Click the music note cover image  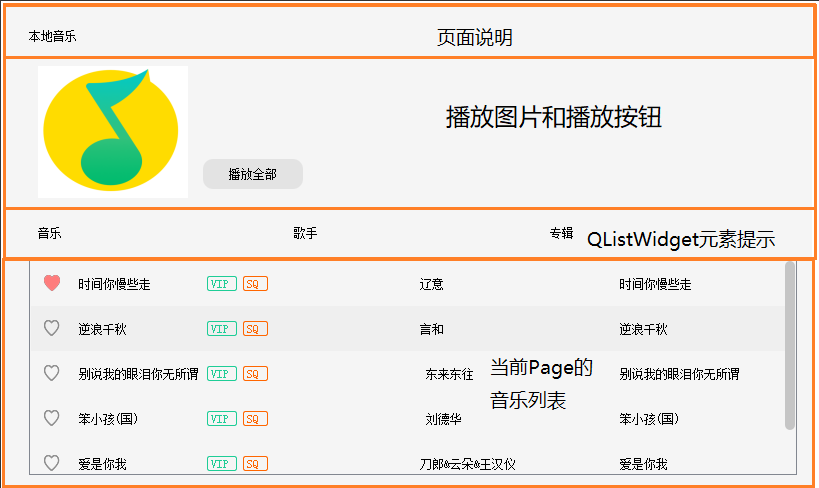[x=113, y=132]
